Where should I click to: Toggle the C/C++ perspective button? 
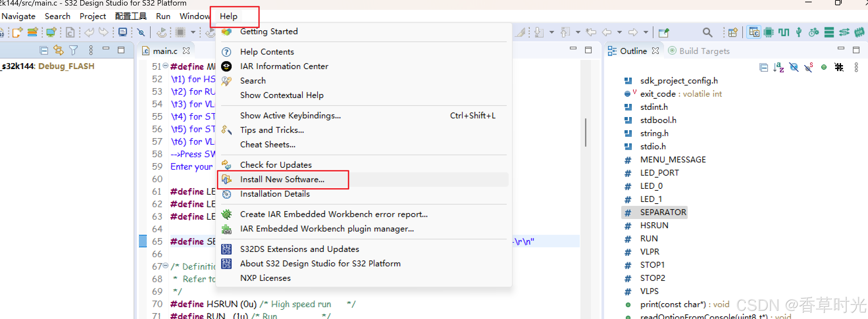[x=754, y=32]
